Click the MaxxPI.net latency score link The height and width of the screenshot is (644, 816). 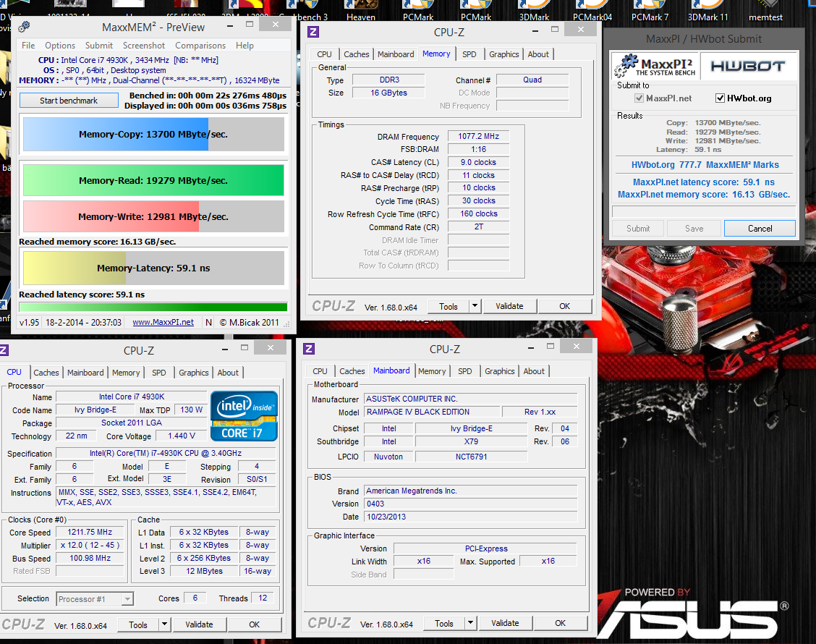pyautogui.click(x=704, y=182)
